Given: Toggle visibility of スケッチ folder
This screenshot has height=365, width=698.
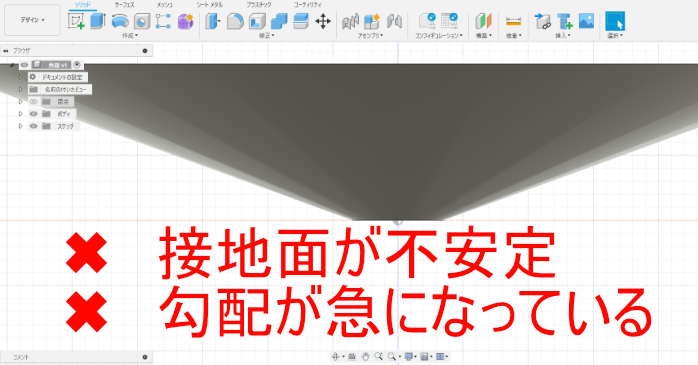Looking at the screenshot, I should coord(33,126).
